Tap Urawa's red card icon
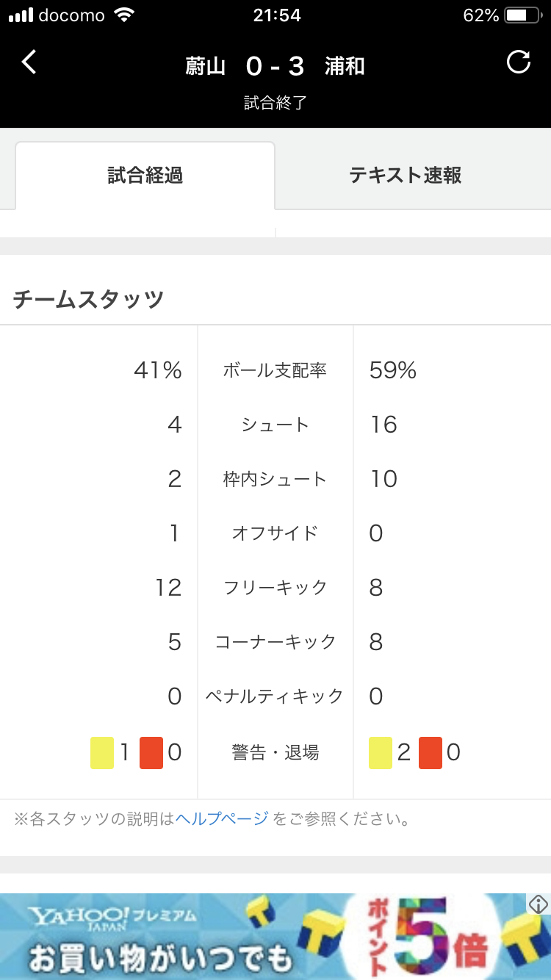 (431, 753)
